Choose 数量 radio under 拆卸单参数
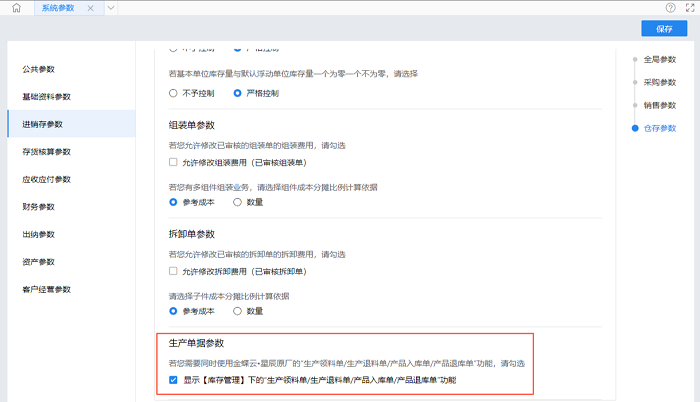The width and height of the screenshot is (700, 402). [x=237, y=311]
